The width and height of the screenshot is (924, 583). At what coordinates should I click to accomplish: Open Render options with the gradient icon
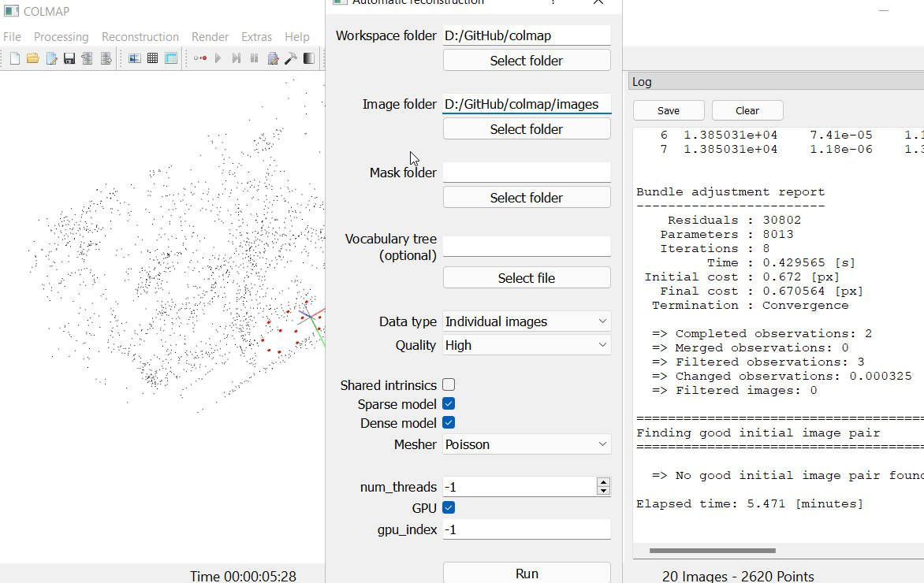pos(308,58)
